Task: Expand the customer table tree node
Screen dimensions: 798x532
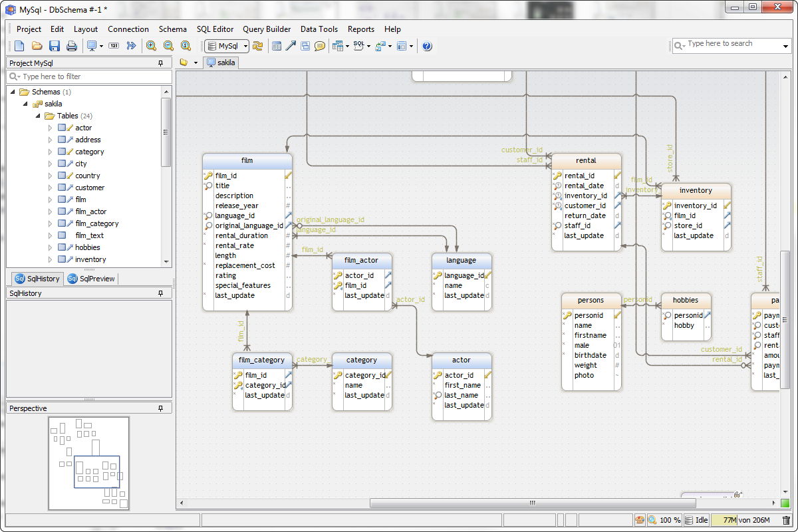Action: pos(50,188)
